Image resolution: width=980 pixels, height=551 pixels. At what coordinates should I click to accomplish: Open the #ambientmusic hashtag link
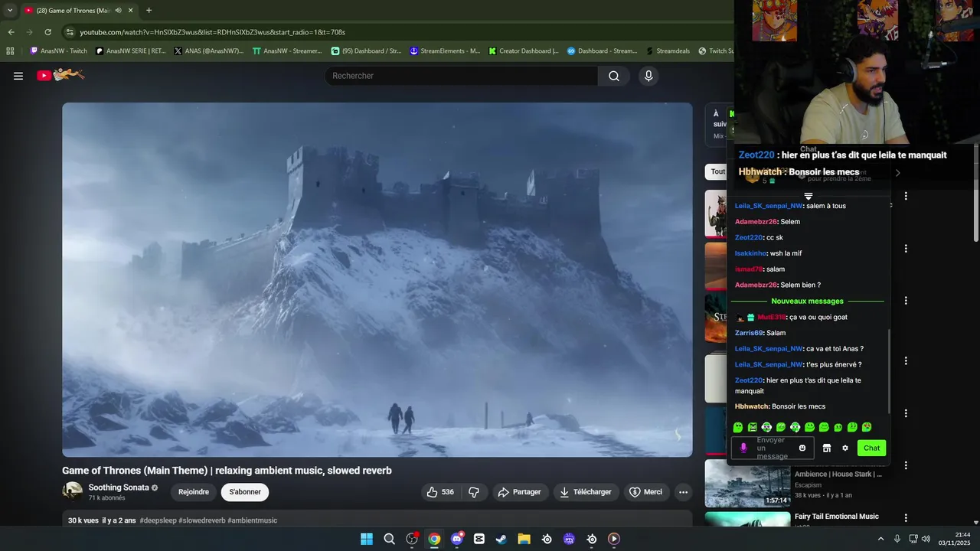tap(252, 520)
